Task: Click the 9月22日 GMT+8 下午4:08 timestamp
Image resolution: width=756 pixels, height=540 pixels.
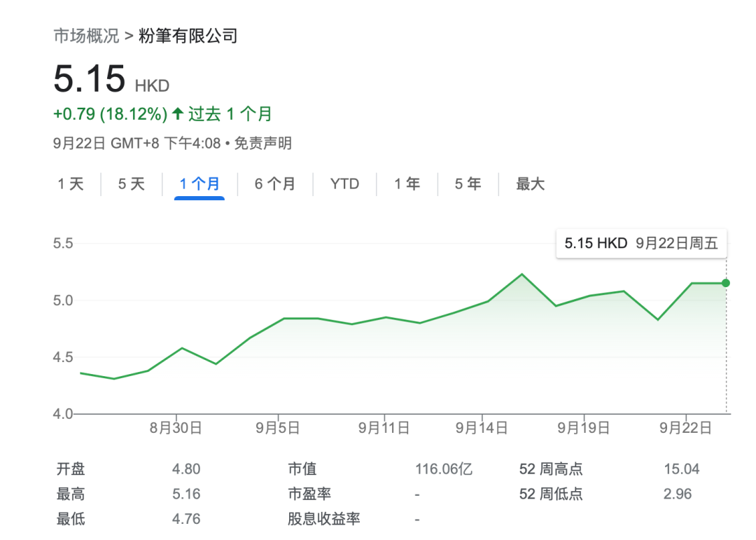Action: (x=137, y=144)
